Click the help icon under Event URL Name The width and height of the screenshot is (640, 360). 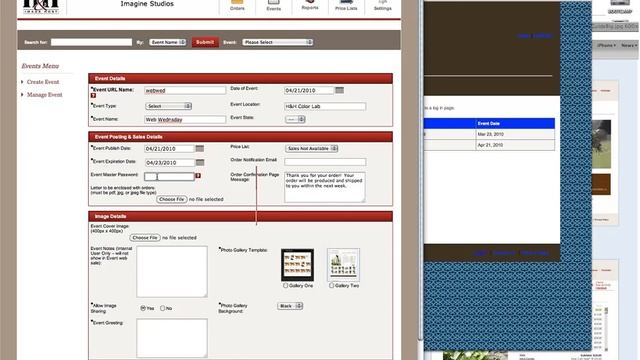tap(93, 95)
